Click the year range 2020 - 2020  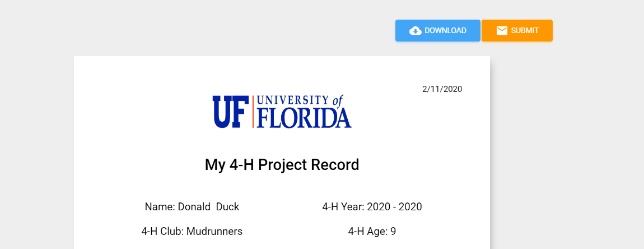[395, 206]
